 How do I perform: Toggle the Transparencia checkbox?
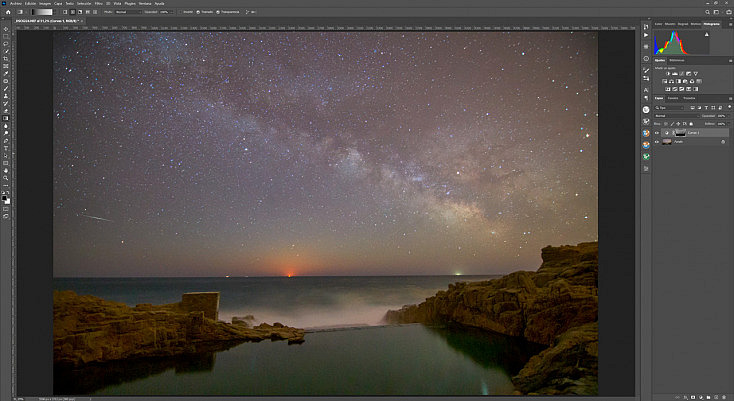coord(218,12)
